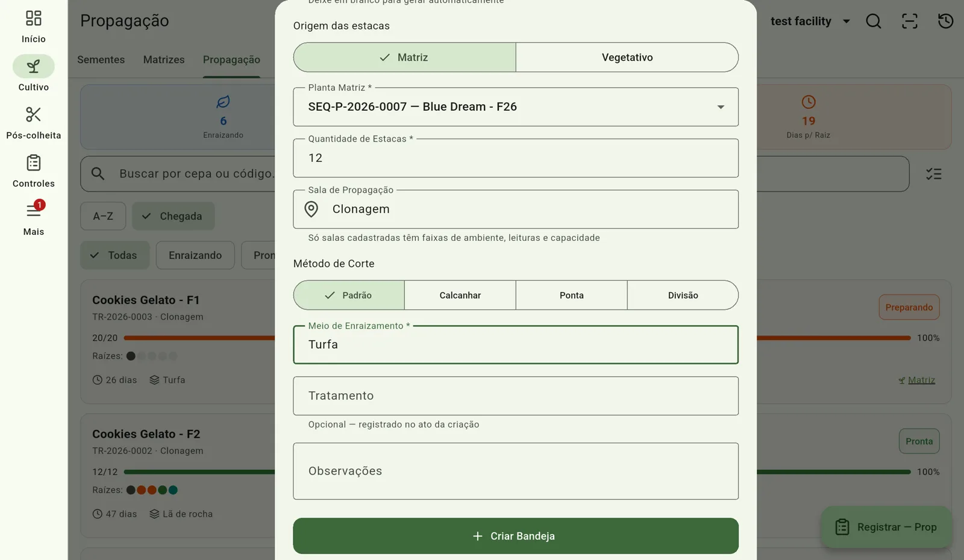The width and height of the screenshot is (964, 560).
Task: Click the Observações text area
Action: 516,471
